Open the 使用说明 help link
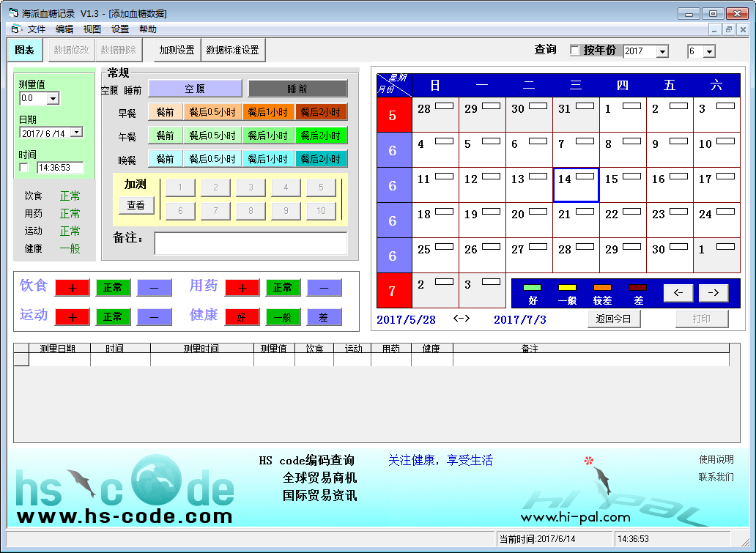Viewport: 756px width, 553px height. pyautogui.click(x=716, y=461)
